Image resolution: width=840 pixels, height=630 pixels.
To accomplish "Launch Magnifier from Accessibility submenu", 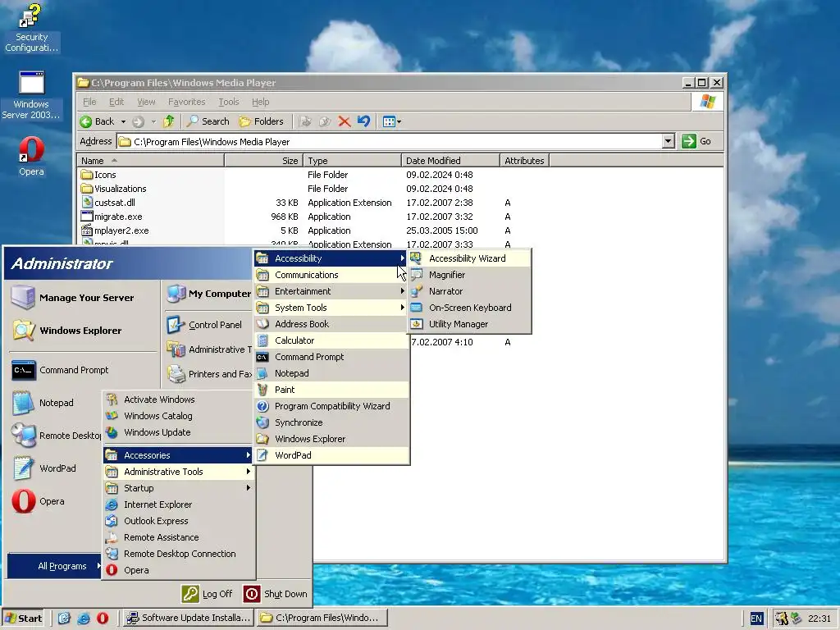I will point(469,275).
